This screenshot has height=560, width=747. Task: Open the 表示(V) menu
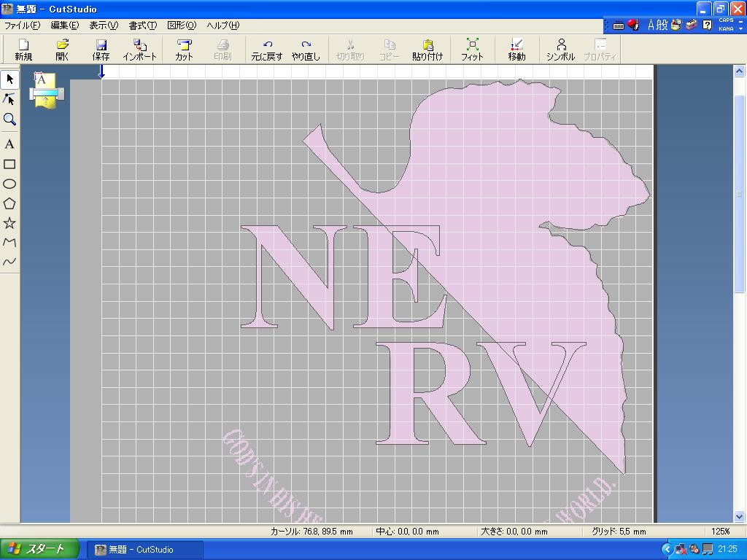pyautogui.click(x=104, y=26)
